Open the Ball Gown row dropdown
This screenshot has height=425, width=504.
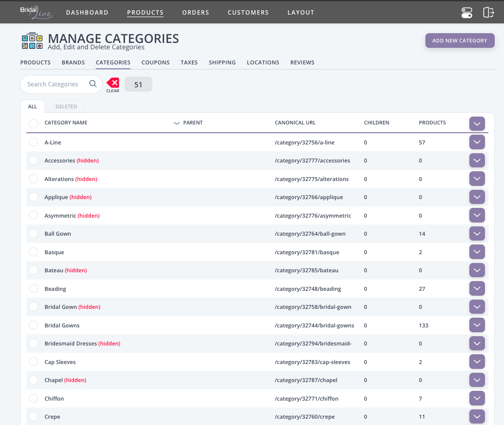(477, 234)
